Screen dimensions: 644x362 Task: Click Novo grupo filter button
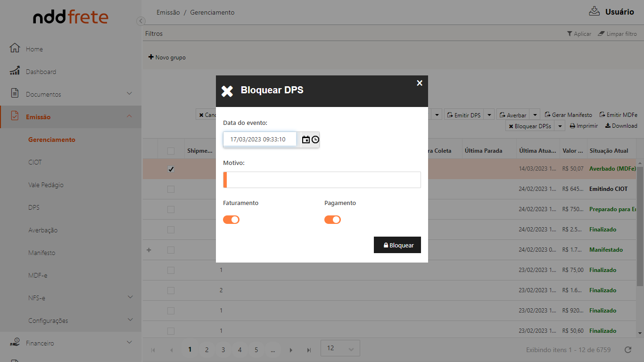[x=167, y=58]
